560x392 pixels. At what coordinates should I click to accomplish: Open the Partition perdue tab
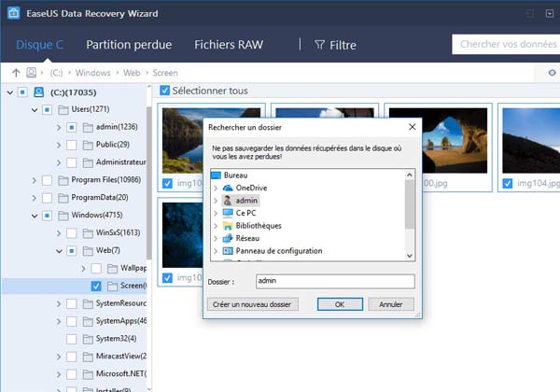click(129, 45)
